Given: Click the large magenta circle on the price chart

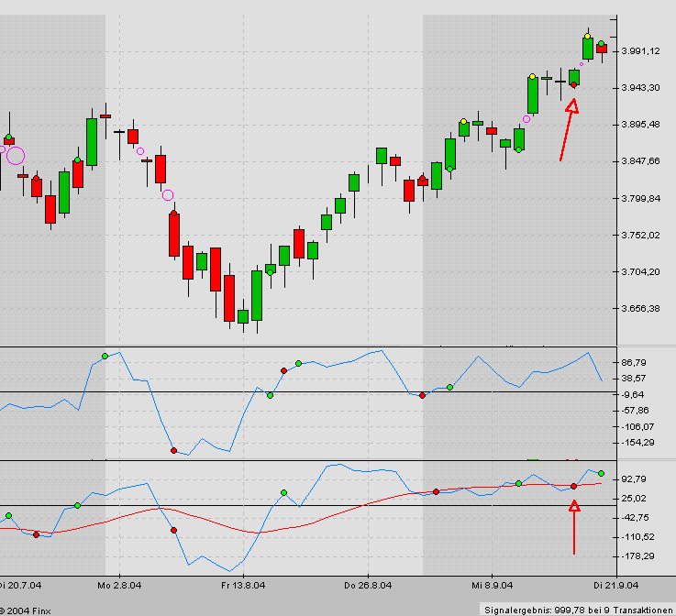Looking at the screenshot, I should [x=16, y=156].
